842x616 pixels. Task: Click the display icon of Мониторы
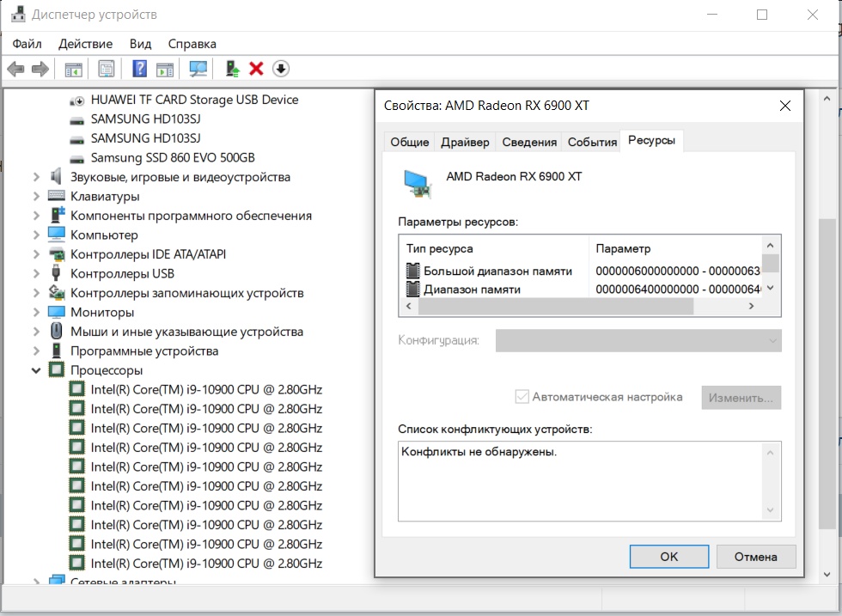point(57,312)
